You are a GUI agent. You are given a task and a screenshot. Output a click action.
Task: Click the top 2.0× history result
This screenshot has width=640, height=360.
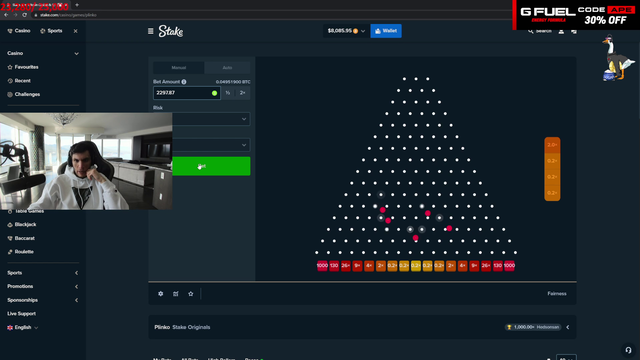click(552, 145)
